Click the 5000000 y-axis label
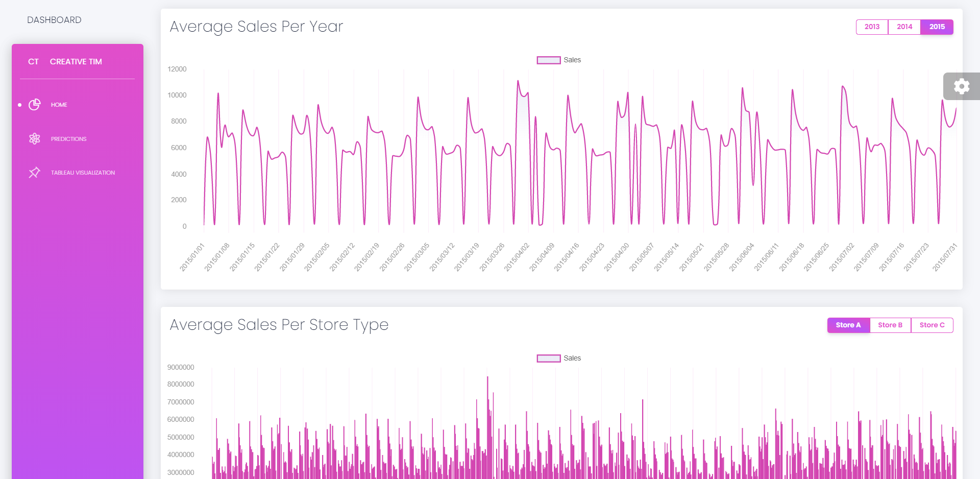 click(x=181, y=437)
